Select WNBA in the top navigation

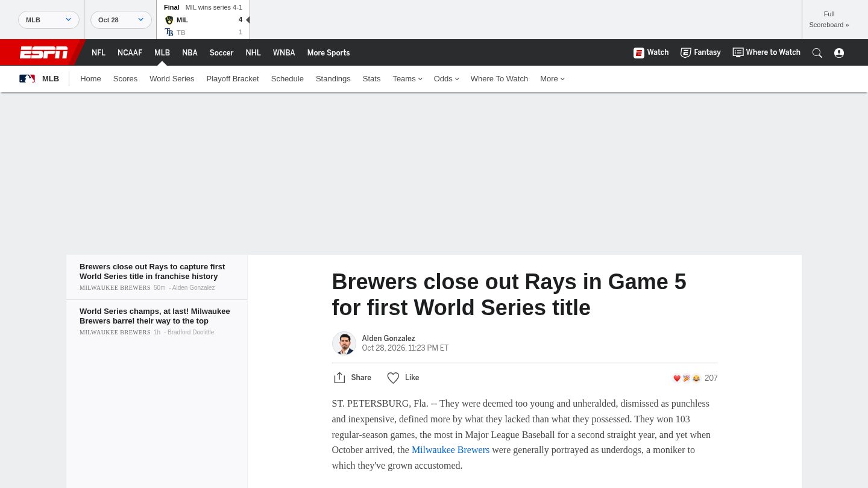point(284,53)
